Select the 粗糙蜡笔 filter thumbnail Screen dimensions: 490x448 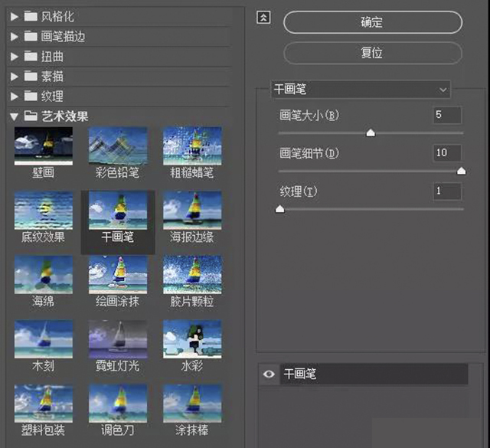pyautogui.click(x=192, y=146)
